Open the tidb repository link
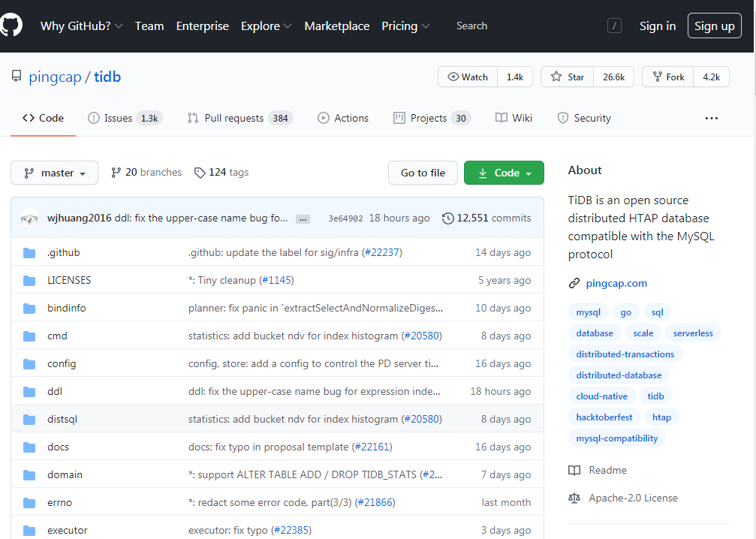Viewport: 756px width, 539px height. (x=107, y=77)
